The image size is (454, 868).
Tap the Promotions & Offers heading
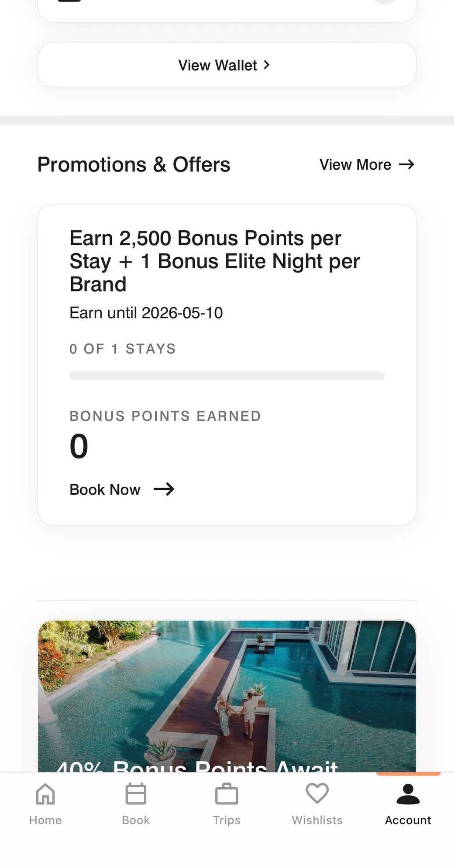[x=134, y=165]
